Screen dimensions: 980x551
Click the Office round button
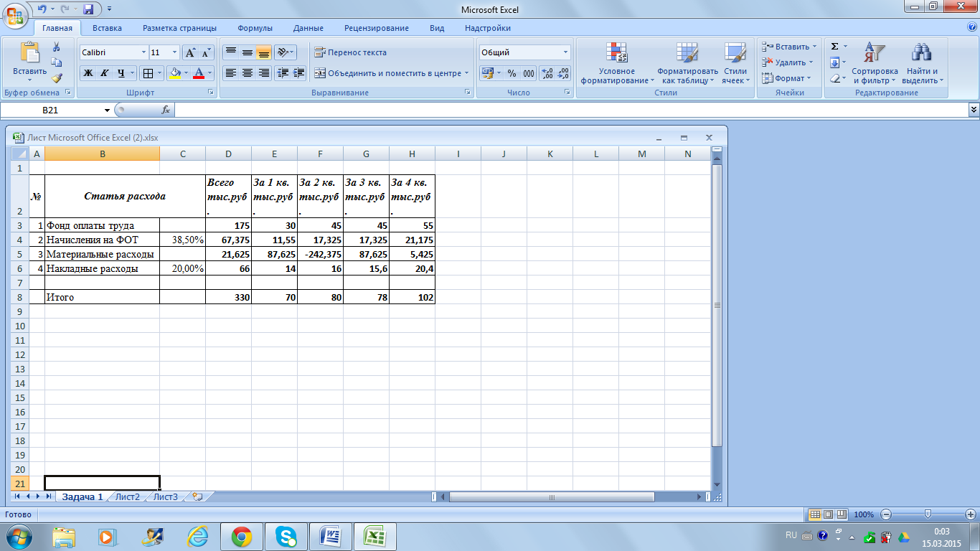tap(16, 16)
